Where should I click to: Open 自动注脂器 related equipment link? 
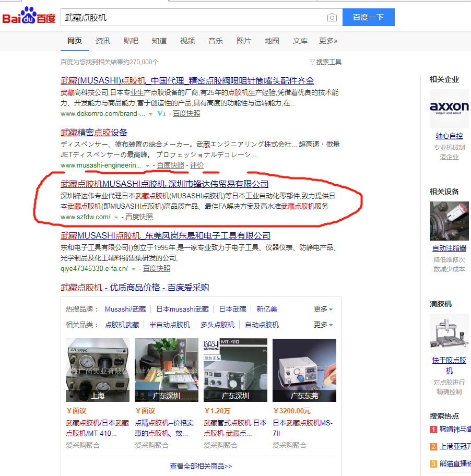point(449,248)
